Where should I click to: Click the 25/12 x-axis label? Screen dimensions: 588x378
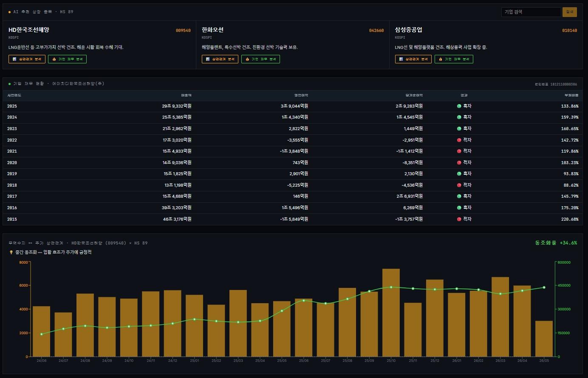(435, 361)
